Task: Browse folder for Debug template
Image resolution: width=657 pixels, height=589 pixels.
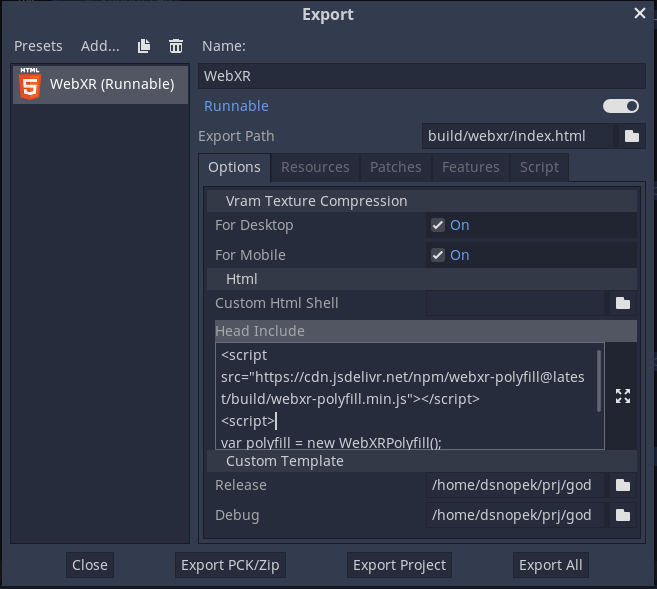Action: [x=623, y=515]
